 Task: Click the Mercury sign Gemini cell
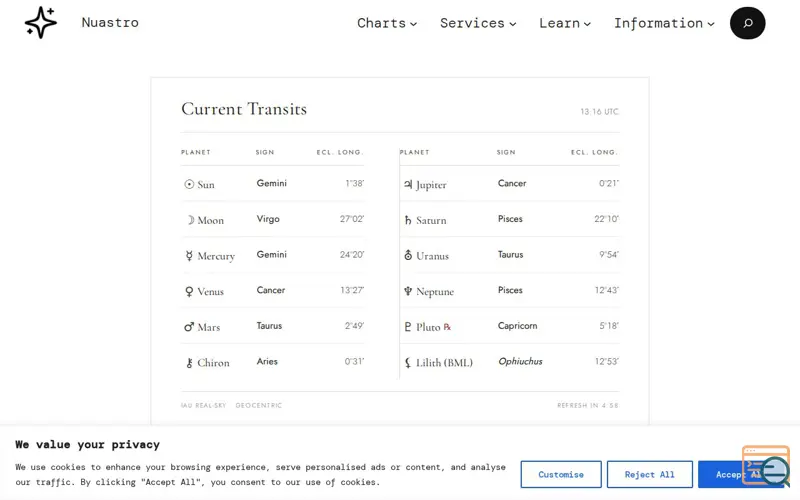271,255
